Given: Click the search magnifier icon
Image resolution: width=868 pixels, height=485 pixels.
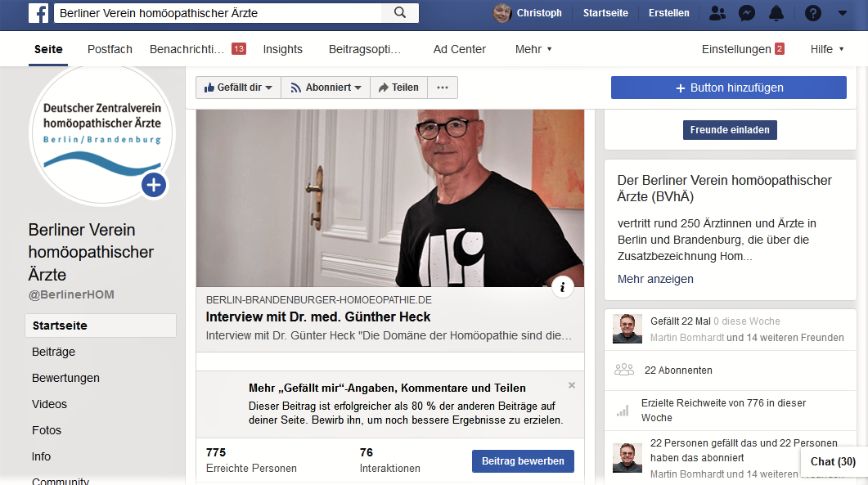Looking at the screenshot, I should coord(400,13).
